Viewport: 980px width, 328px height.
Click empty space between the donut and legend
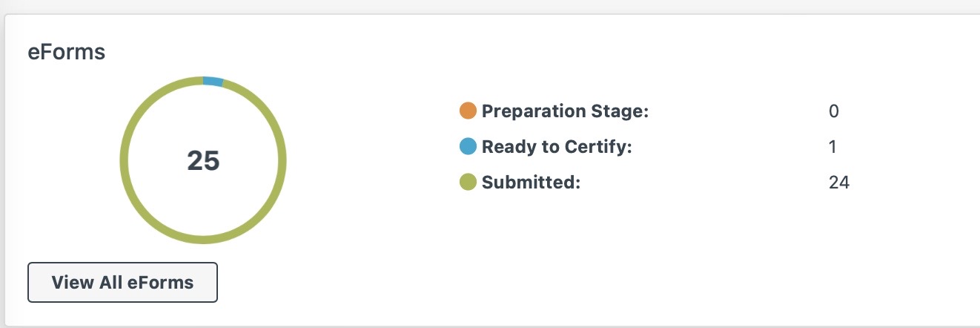pos(371,160)
